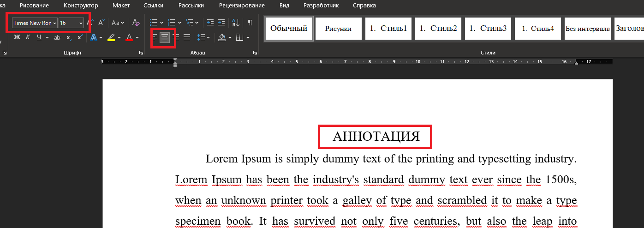Decrease the paragraph indent
Viewport: 644px width, 228px height.
click(x=210, y=23)
